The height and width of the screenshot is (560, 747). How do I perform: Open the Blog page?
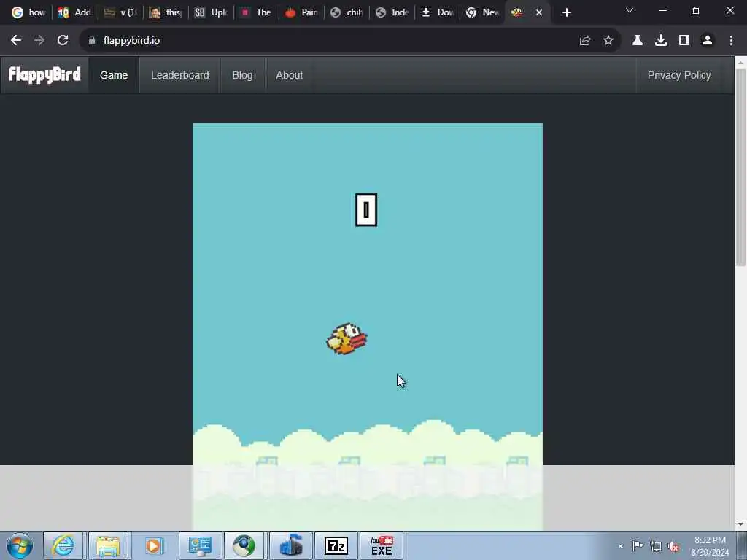click(242, 75)
